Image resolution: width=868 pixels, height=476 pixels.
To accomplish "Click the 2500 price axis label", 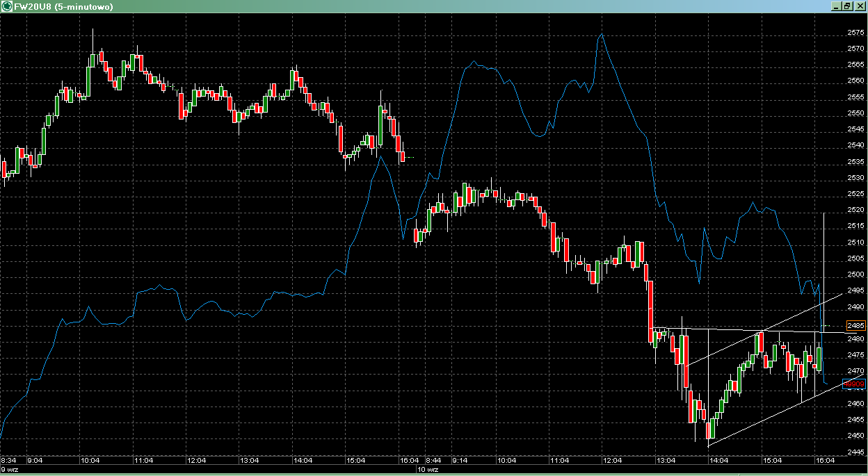I will (x=855, y=274).
